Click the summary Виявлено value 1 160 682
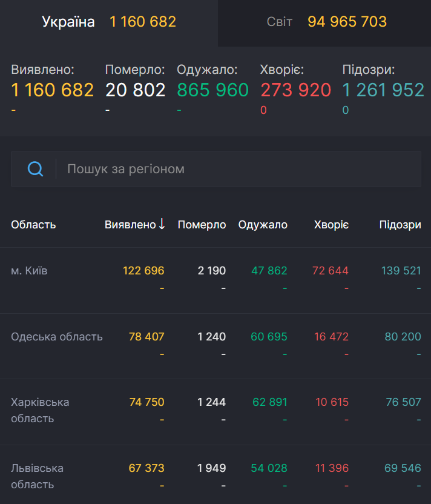This screenshot has height=504, width=431. tap(52, 90)
